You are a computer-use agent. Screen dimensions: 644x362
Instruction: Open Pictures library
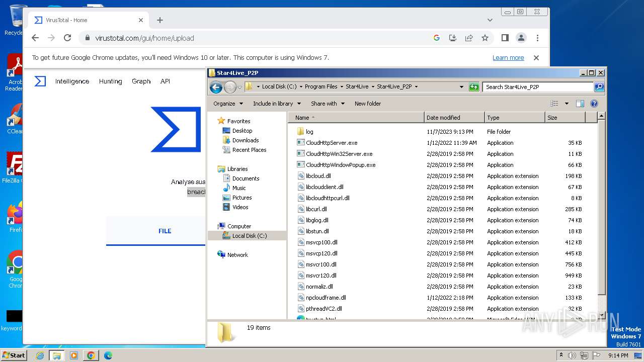pos(242,198)
